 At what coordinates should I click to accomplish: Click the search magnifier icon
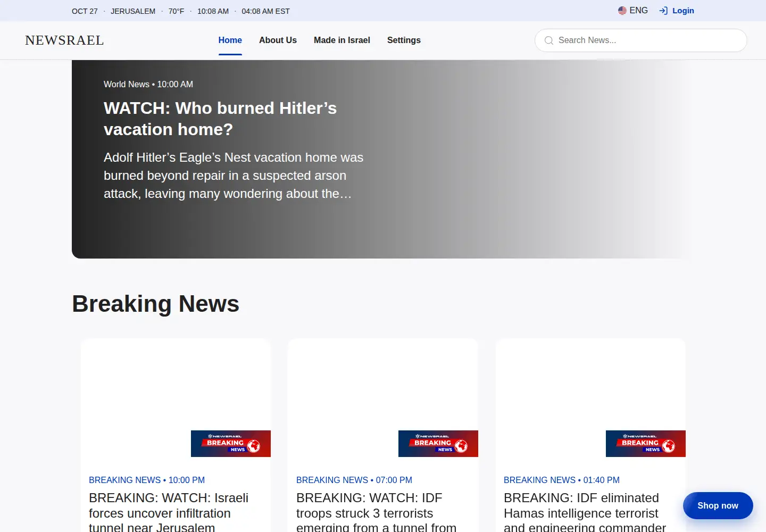click(x=549, y=40)
